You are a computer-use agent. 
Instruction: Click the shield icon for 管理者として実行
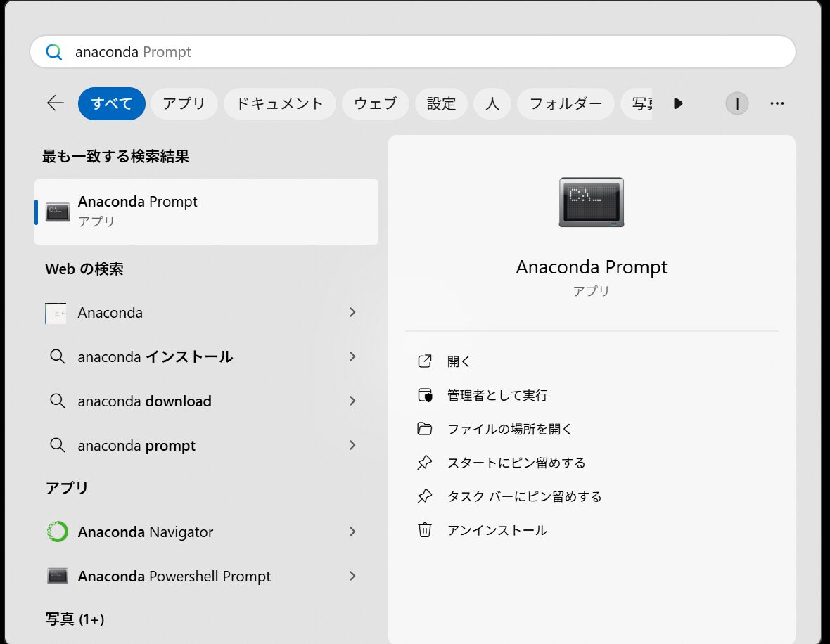425,395
